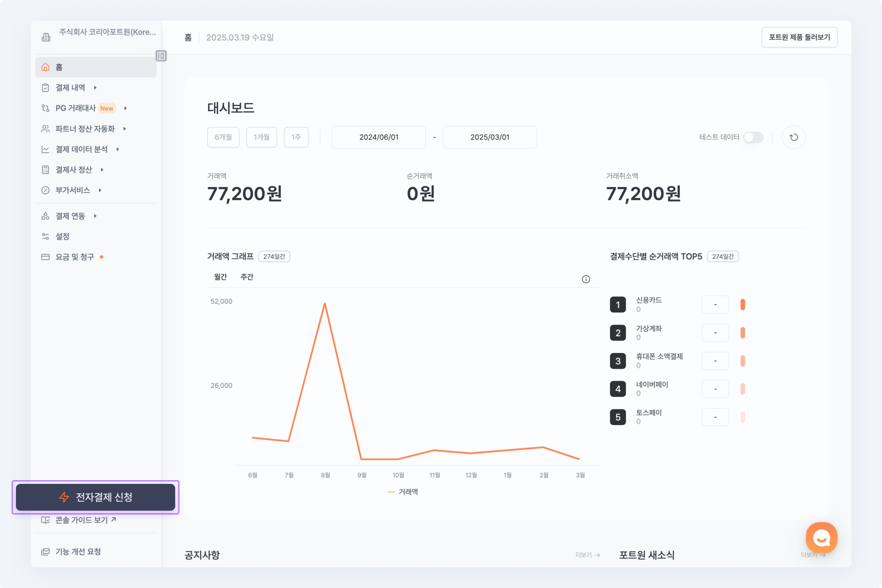
Task: Open the chat support bubble
Action: click(821, 538)
